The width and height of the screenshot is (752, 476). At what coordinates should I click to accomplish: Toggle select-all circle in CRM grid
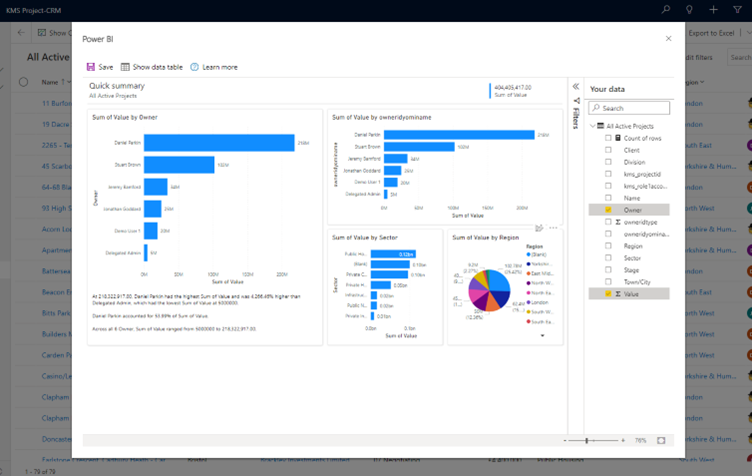click(x=23, y=82)
